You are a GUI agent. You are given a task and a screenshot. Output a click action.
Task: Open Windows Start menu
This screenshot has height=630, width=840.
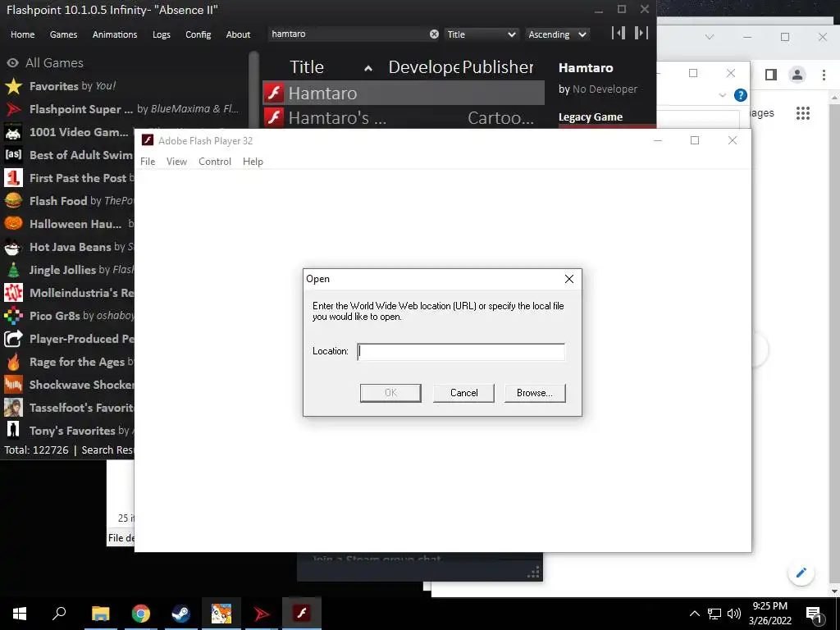20,614
